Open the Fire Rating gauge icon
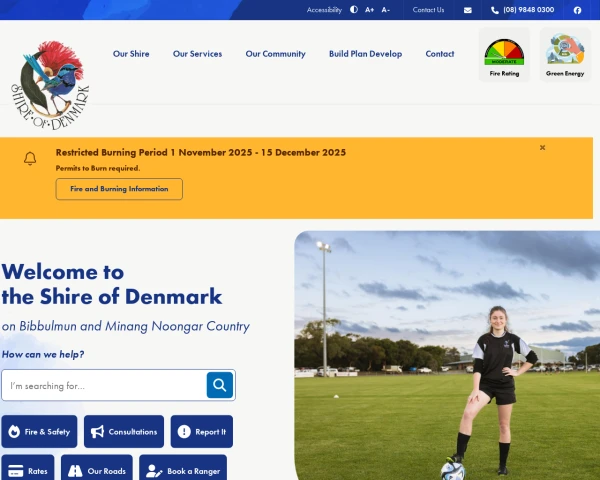The width and height of the screenshot is (600, 480). point(504,54)
